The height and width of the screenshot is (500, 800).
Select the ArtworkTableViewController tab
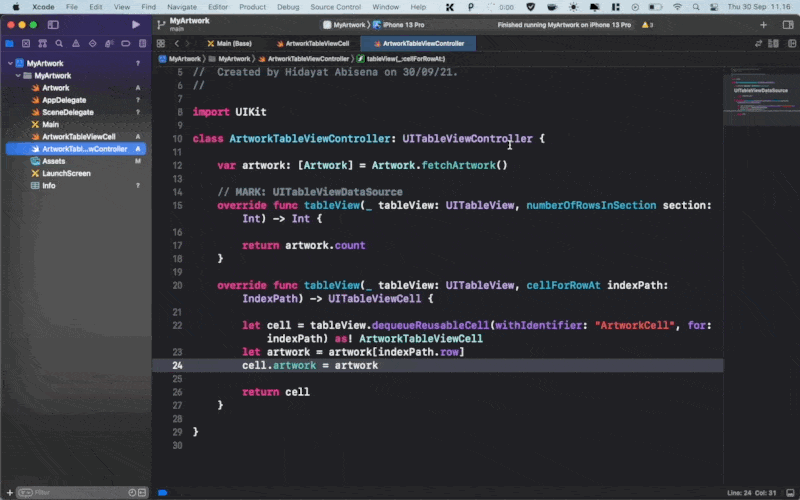418,43
